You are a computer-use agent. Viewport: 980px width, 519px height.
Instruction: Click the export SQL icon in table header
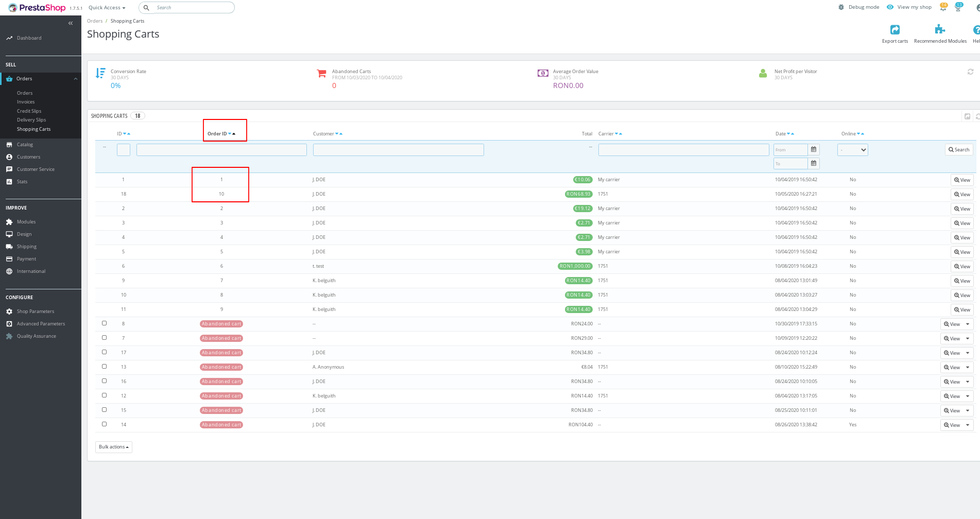968,116
